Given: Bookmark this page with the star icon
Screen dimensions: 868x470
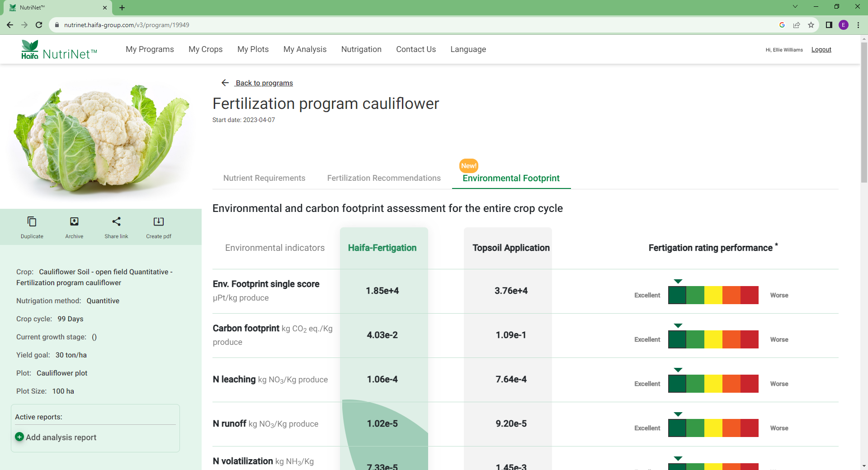Looking at the screenshot, I should 811,25.
